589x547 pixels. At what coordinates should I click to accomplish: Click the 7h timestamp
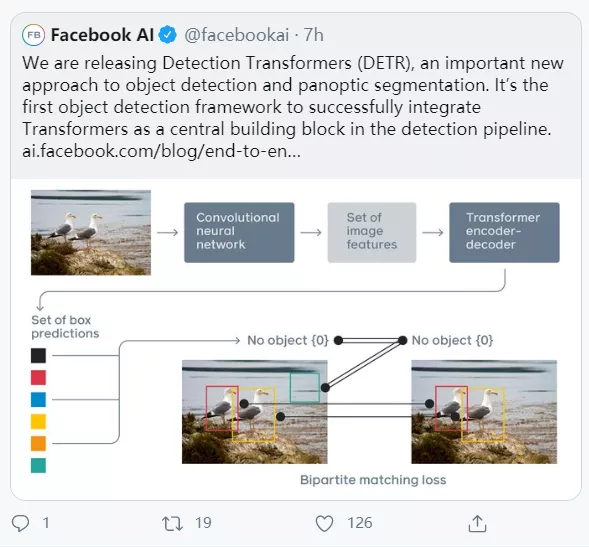tap(313, 35)
